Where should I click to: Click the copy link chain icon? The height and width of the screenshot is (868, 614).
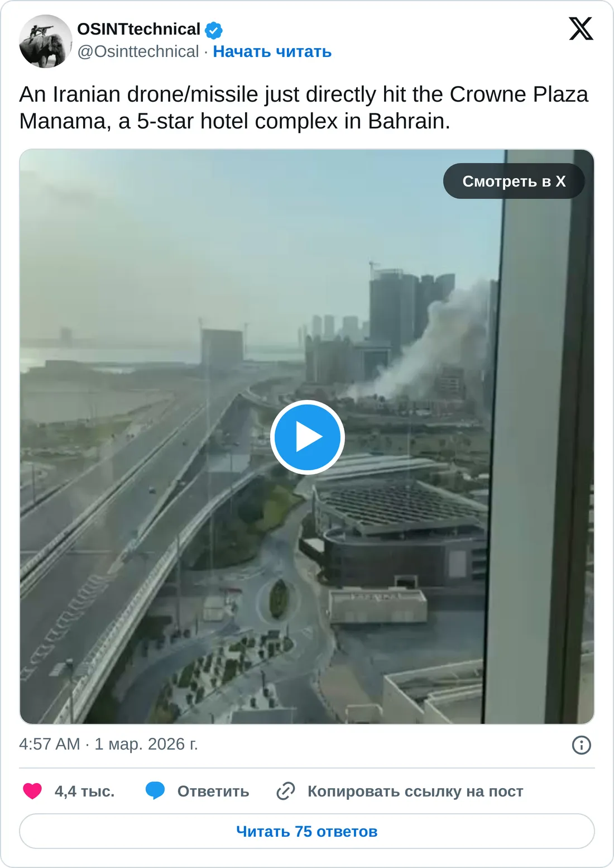tap(286, 791)
